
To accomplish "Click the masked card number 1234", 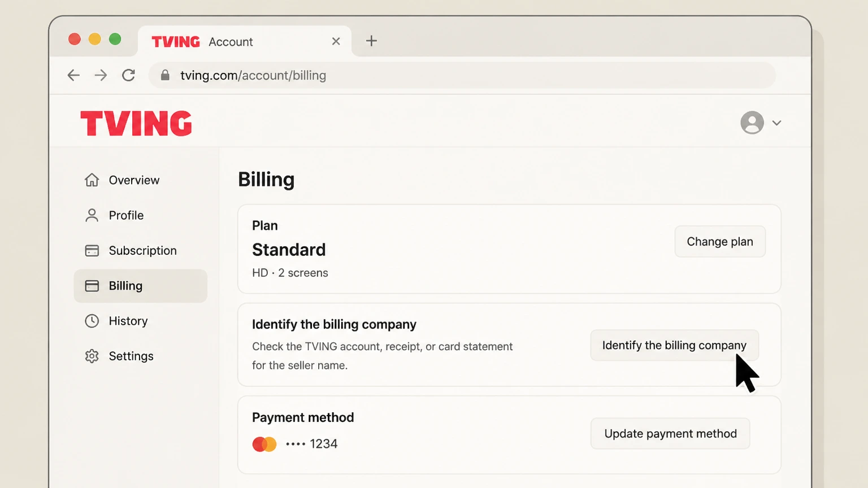I will pyautogui.click(x=311, y=444).
